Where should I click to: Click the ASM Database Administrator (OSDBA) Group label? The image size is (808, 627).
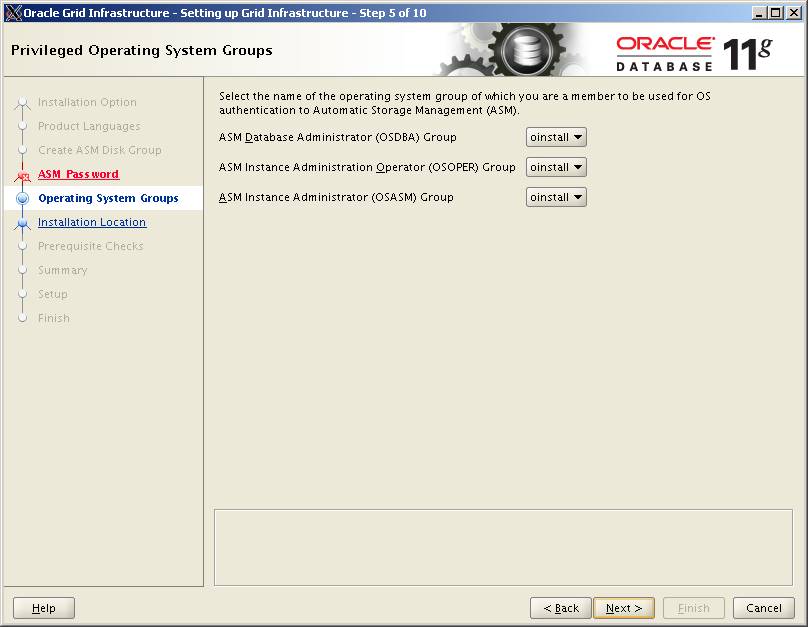[x=338, y=137]
